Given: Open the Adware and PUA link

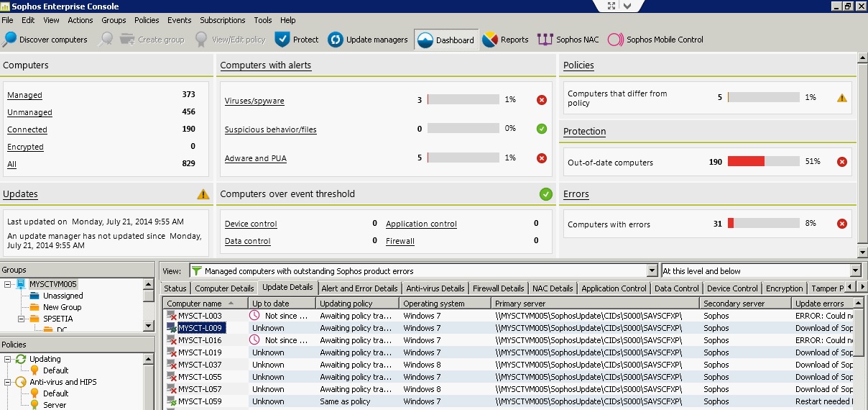Looking at the screenshot, I should [x=256, y=158].
